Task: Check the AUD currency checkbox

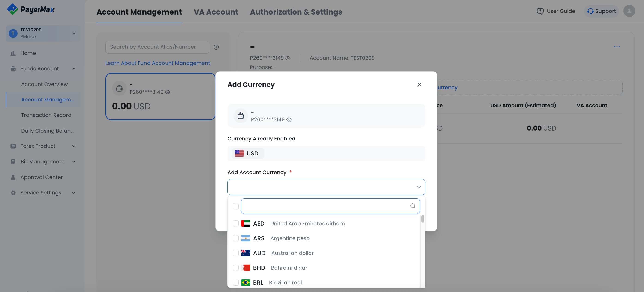Action: (235, 253)
